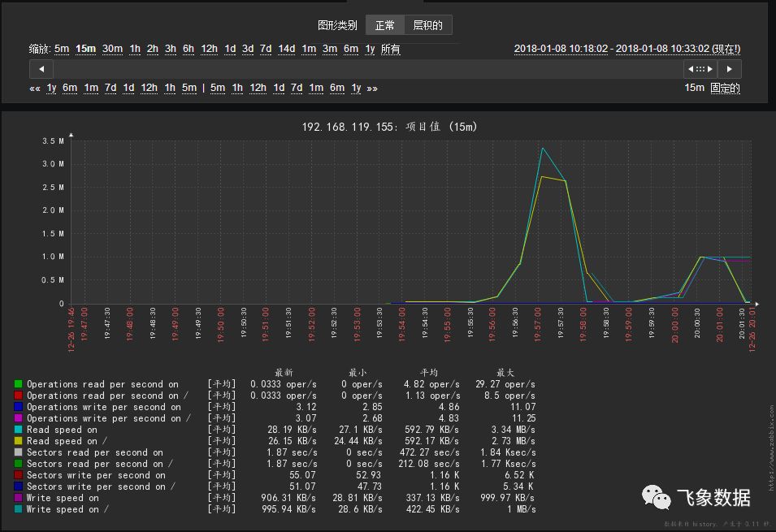The width and height of the screenshot is (776, 532).
Task: Click the gray swatch for "Sectors read per second on"
Action: (19, 452)
